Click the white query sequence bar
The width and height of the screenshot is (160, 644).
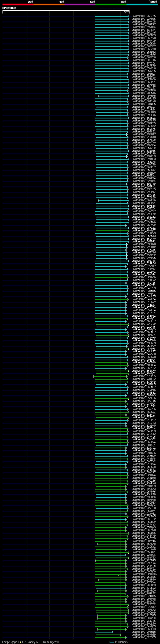pyautogui.click(x=66, y=10)
